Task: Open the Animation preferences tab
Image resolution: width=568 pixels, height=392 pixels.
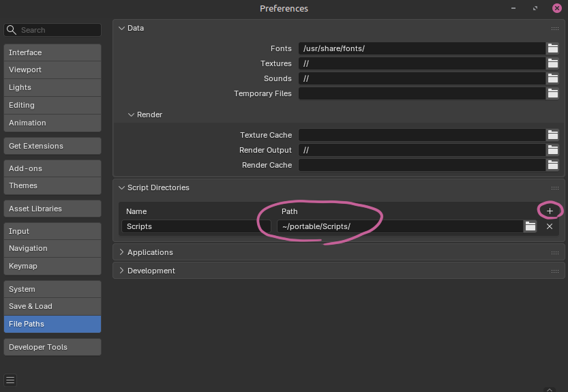Action: point(53,123)
